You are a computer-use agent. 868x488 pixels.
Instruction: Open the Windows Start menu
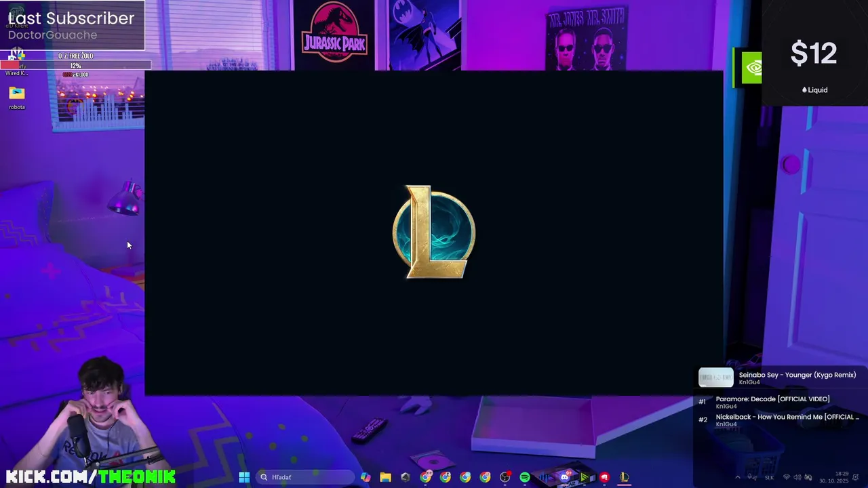(244, 477)
